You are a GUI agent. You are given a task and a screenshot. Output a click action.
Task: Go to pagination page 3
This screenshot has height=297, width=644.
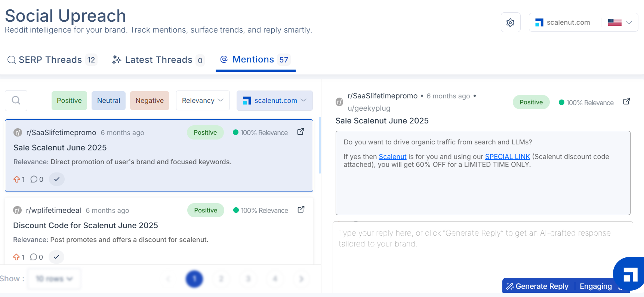point(248,279)
